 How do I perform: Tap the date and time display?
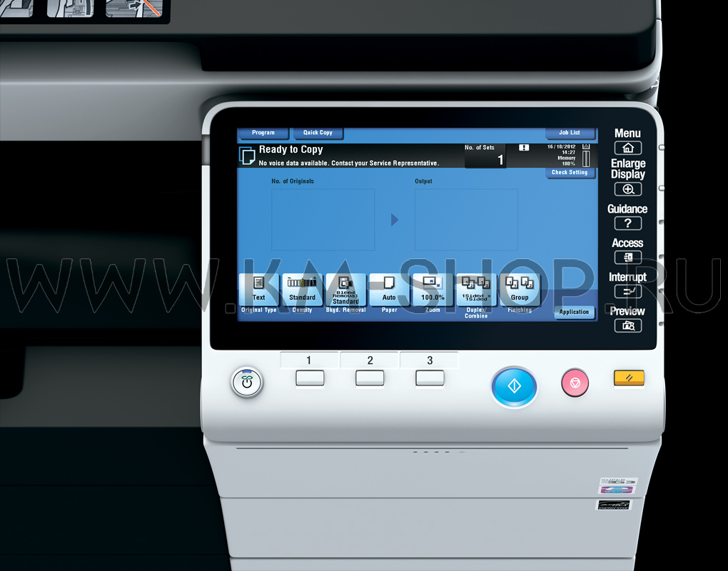click(561, 149)
